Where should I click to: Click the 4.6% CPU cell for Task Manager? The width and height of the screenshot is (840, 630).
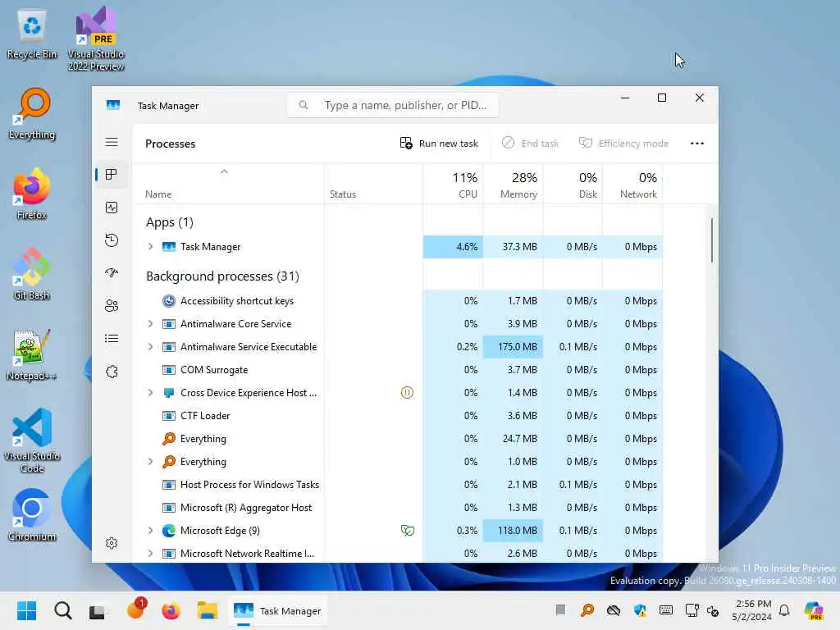[x=453, y=246]
